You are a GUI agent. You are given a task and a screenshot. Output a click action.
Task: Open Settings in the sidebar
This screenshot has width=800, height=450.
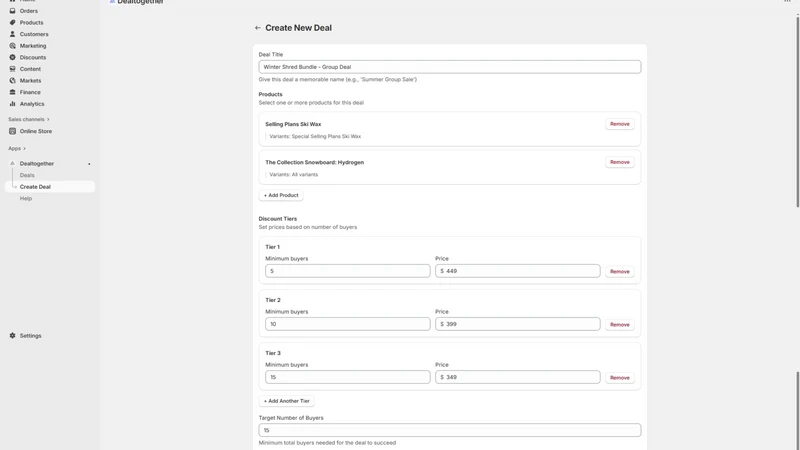tap(31, 336)
